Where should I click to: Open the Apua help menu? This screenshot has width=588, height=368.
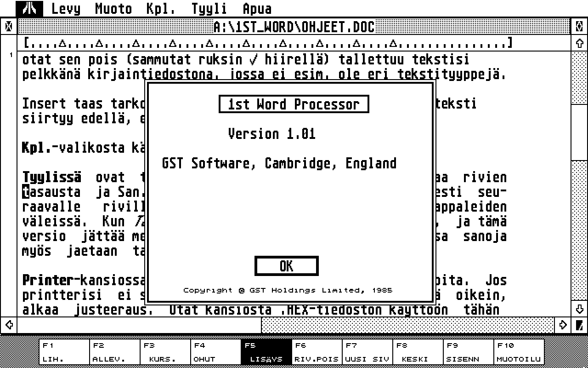tap(257, 9)
